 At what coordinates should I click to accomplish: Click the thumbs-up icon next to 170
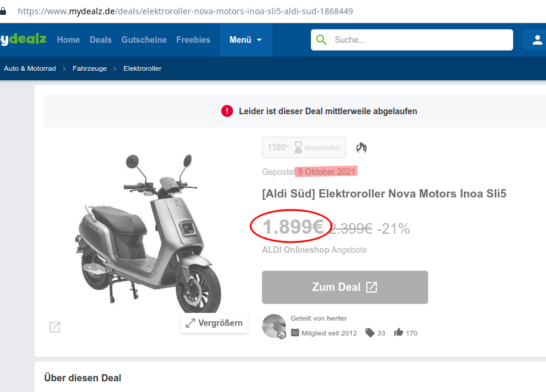398,333
